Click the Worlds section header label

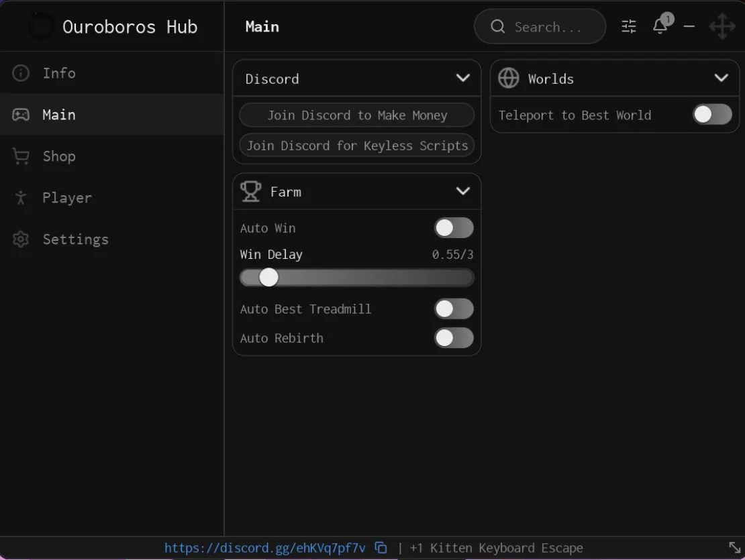(551, 78)
